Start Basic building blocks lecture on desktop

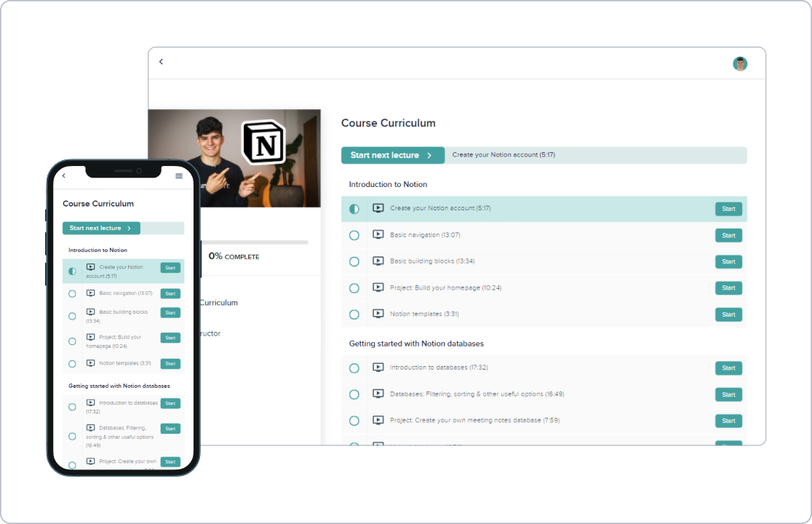tap(728, 262)
